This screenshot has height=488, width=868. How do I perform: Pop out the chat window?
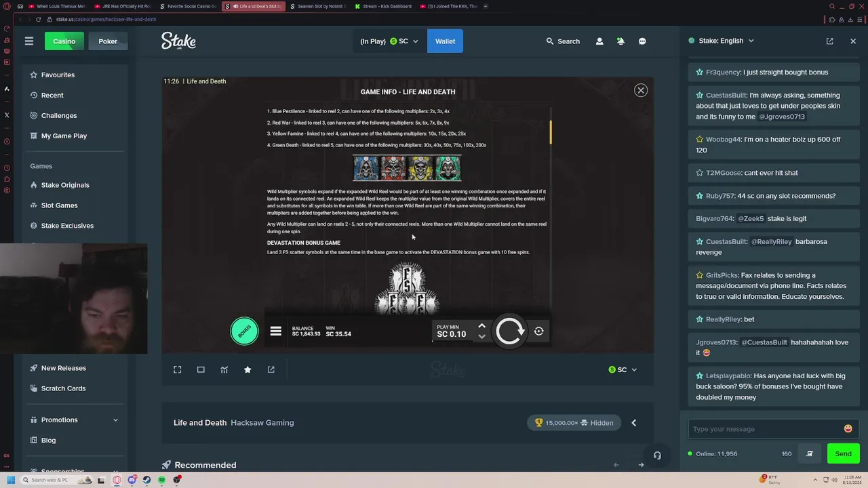829,41
